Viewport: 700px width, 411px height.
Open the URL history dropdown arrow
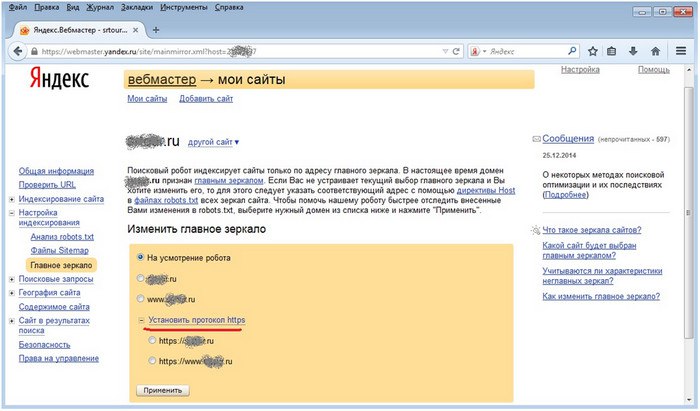[445, 51]
